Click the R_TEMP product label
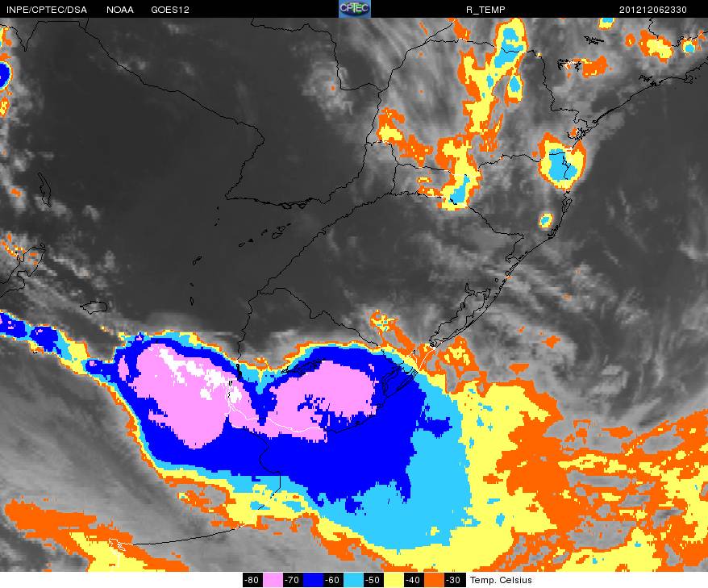This screenshot has width=708, height=588. tap(486, 10)
